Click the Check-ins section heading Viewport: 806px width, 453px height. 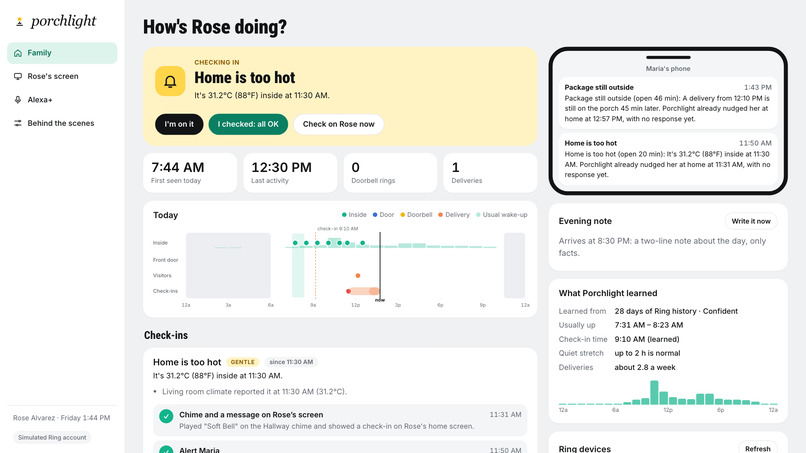click(166, 335)
